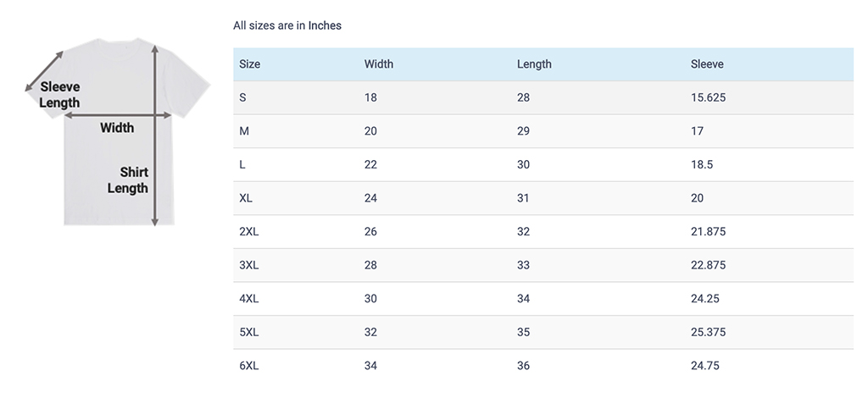Click the Length column header
868x398 pixels.
534,64
